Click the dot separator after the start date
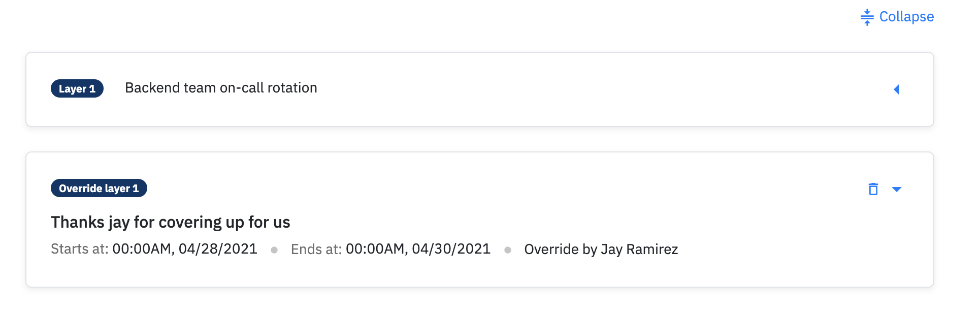 274,250
